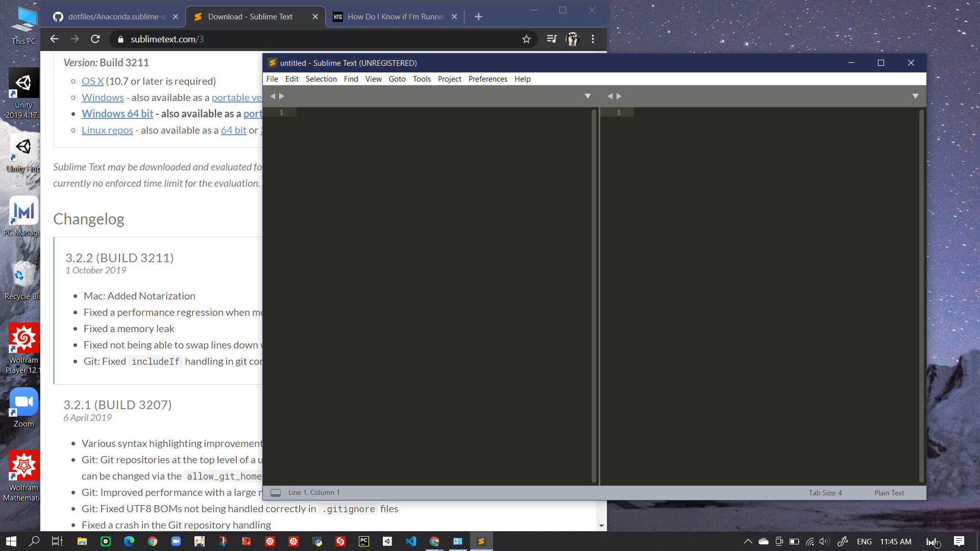Toggle the bookmark star in the address bar
This screenshot has width=980, height=551.
pyautogui.click(x=526, y=39)
